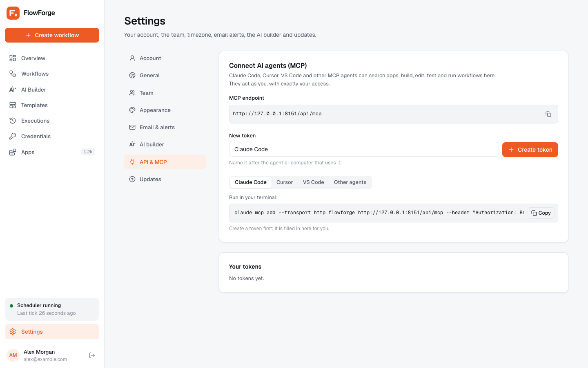Click the Templates sidebar icon
The image size is (588, 368).
[13, 105]
